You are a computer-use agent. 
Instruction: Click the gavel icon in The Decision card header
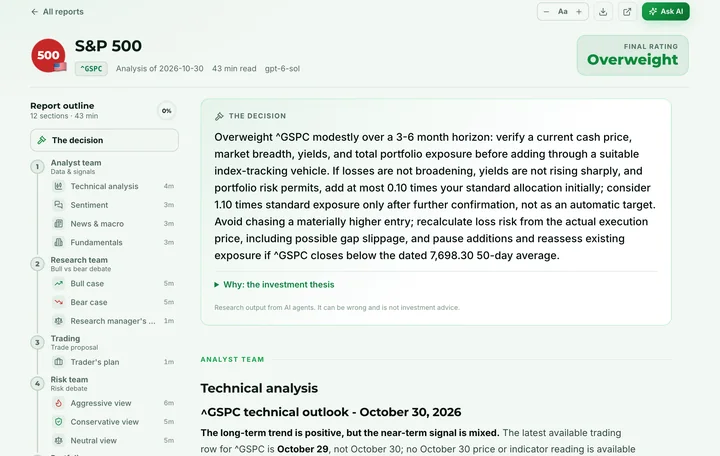[x=219, y=116]
